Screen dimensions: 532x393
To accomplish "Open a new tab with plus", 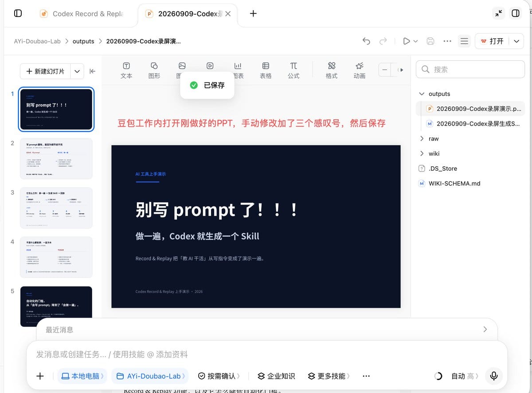I will coord(253,14).
